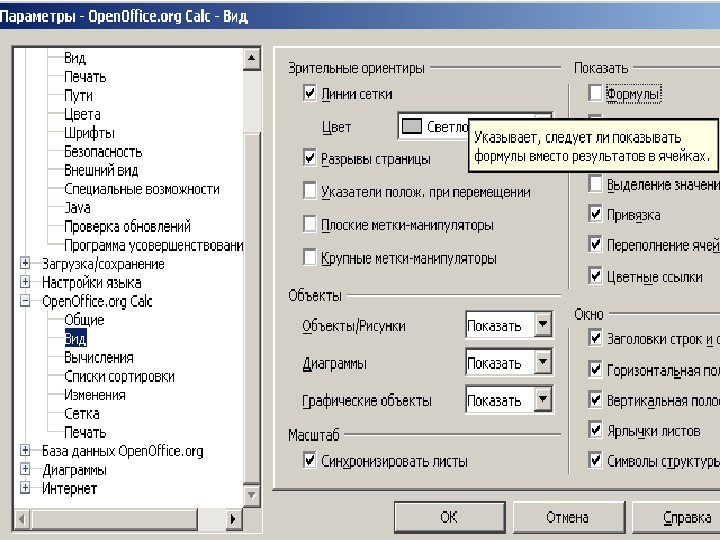Open the Диаграммы display dropdown

[x=543, y=362]
